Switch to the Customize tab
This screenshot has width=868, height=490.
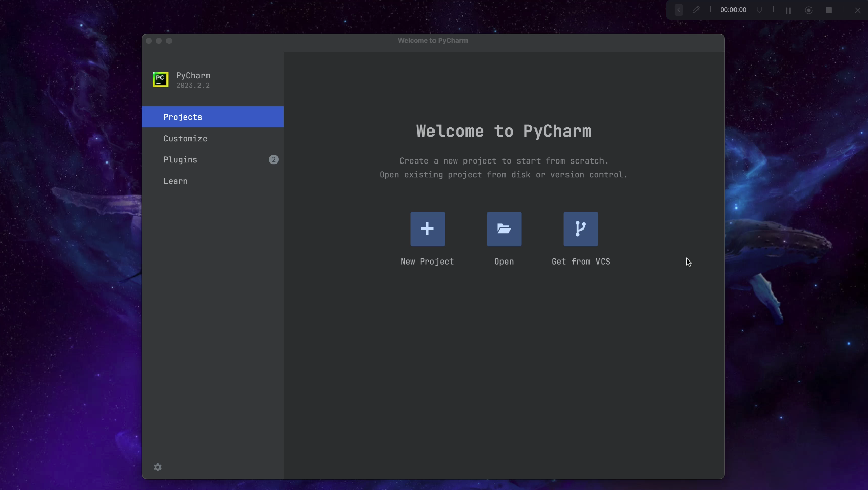click(x=213, y=138)
